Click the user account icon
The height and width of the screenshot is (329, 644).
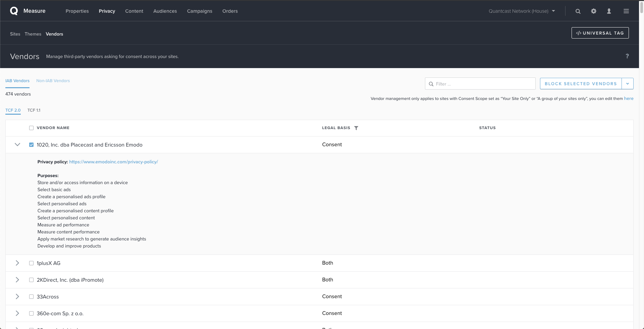[609, 11]
